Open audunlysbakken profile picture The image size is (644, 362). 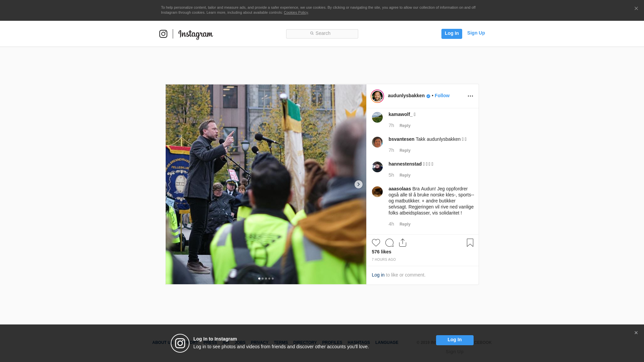377,96
